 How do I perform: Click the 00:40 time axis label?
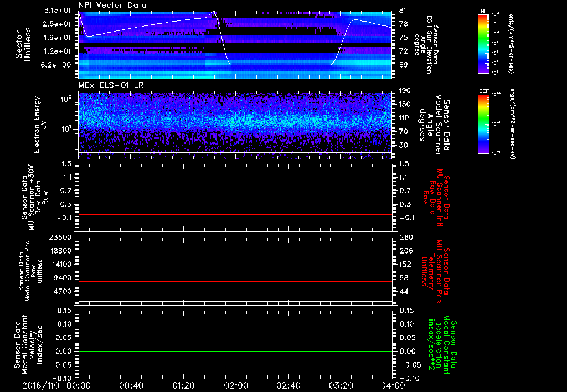[131, 385]
